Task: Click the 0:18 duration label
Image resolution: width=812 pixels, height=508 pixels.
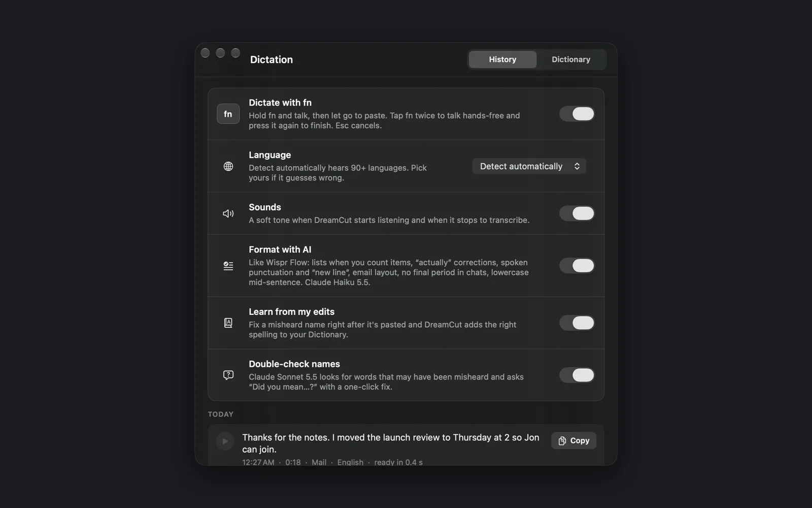Action: coord(293,462)
